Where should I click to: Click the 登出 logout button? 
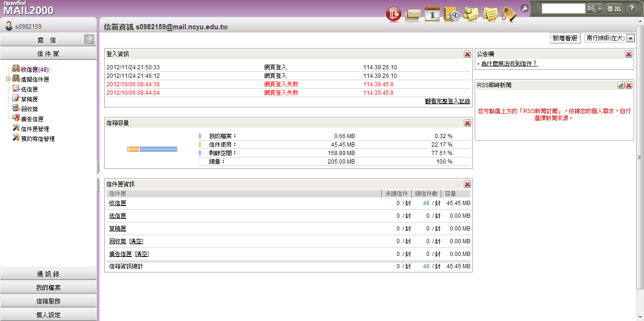[x=614, y=8]
